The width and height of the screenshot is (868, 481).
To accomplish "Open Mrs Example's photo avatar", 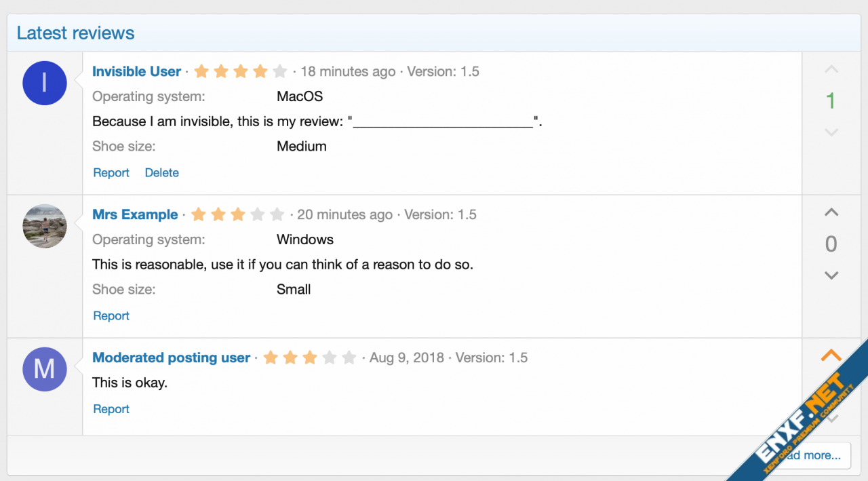I will 45,226.
